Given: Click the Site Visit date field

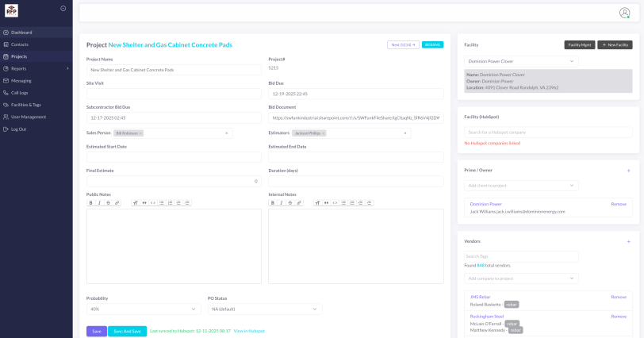Looking at the screenshot, I should coord(174,94).
